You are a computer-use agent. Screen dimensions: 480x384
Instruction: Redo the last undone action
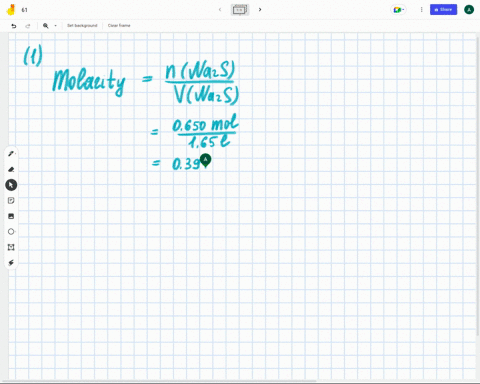pyautogui.click(x=28, y=26)
